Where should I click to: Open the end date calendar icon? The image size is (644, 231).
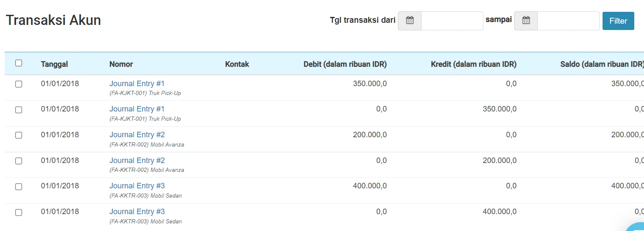[x=526, y=21]
